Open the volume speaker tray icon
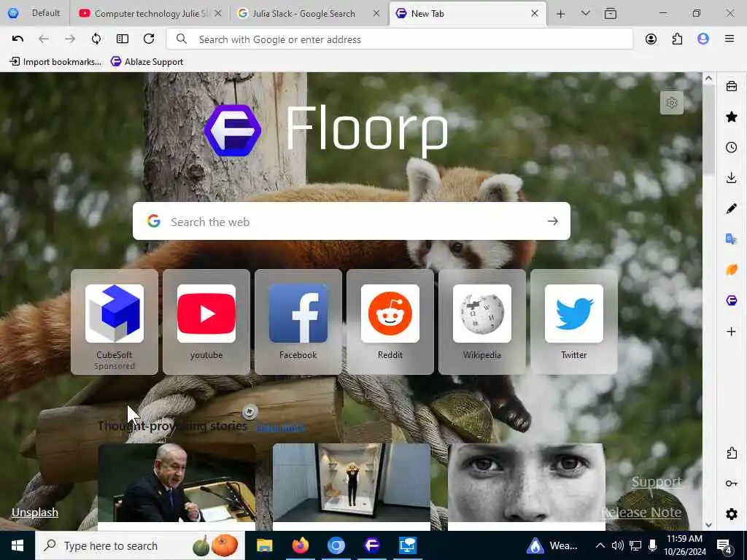 (617, 545)
